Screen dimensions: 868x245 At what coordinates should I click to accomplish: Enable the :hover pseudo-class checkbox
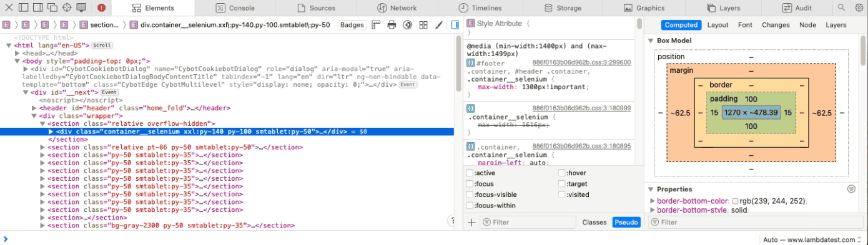[562, 173]
